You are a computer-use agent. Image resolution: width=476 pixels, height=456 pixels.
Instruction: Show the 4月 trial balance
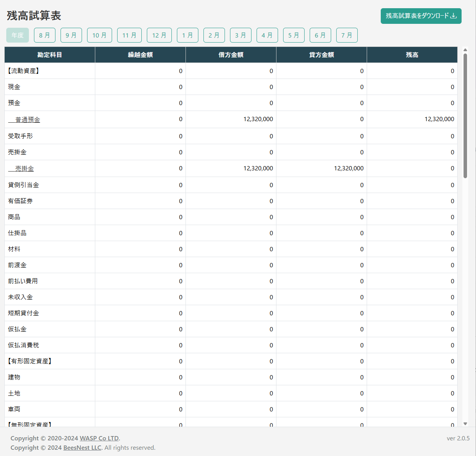pos(267,35)
